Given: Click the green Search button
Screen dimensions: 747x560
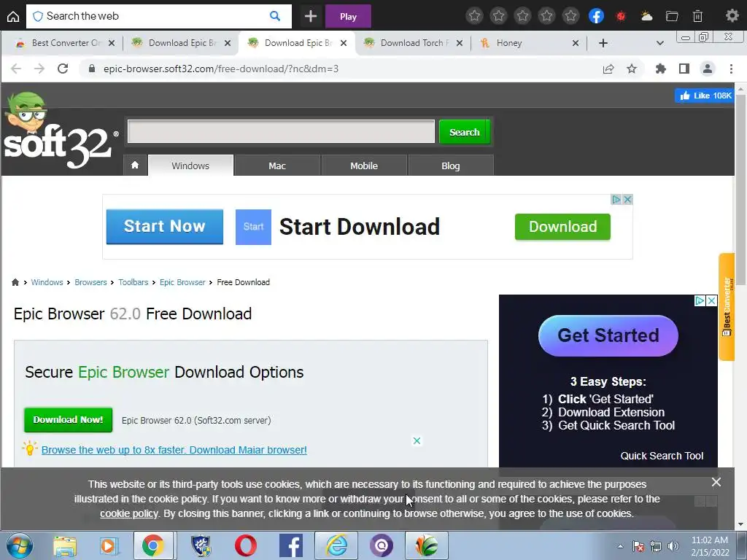Looking at the screenshot, I should click(465, 132).
